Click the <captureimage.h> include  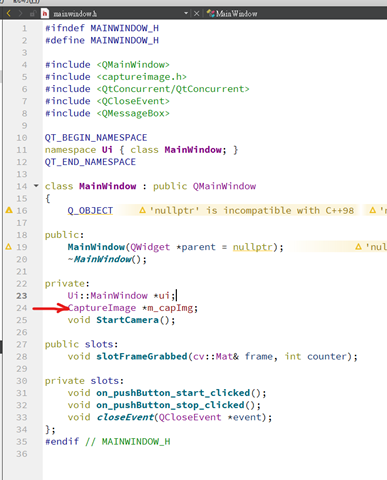141,77
